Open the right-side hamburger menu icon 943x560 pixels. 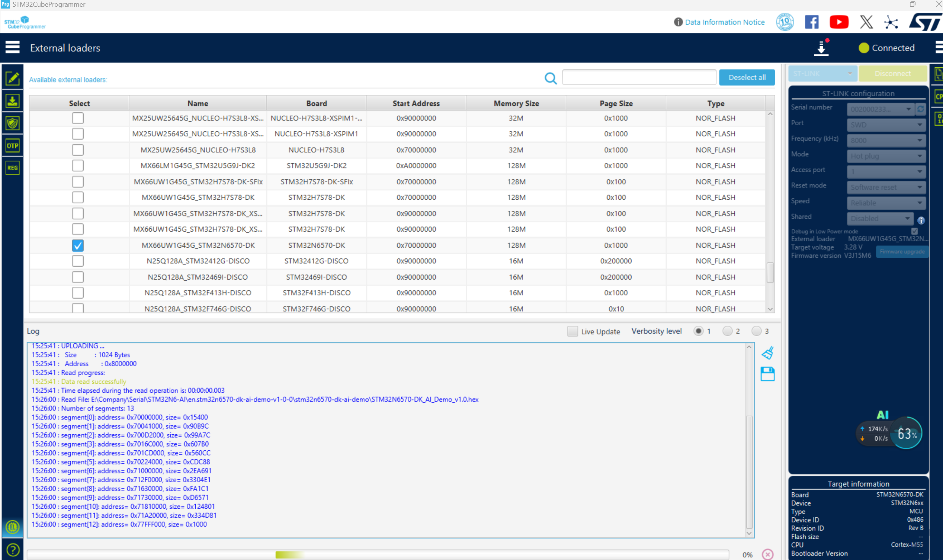tap(939, 48)
